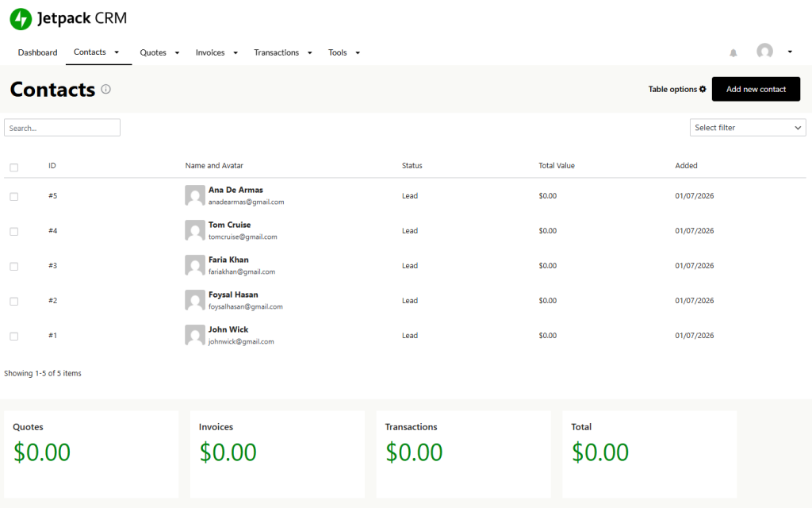Viewport: 812px width, 508px height.
Task: Open Ana De Armas contact name link
Action: 236,190
